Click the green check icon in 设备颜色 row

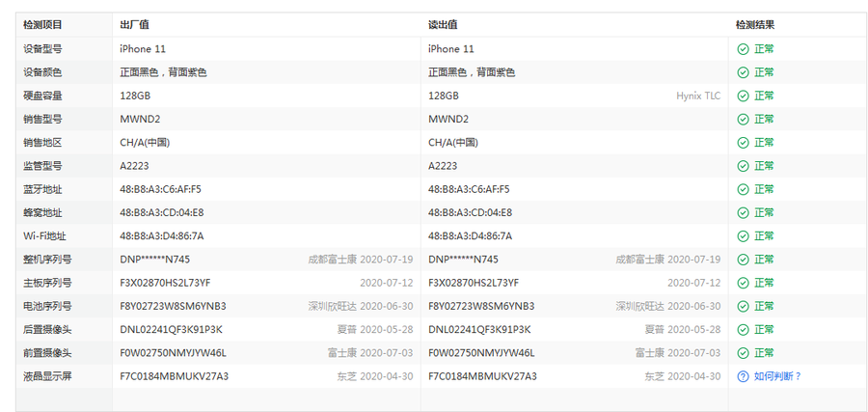tap(743, 72)
